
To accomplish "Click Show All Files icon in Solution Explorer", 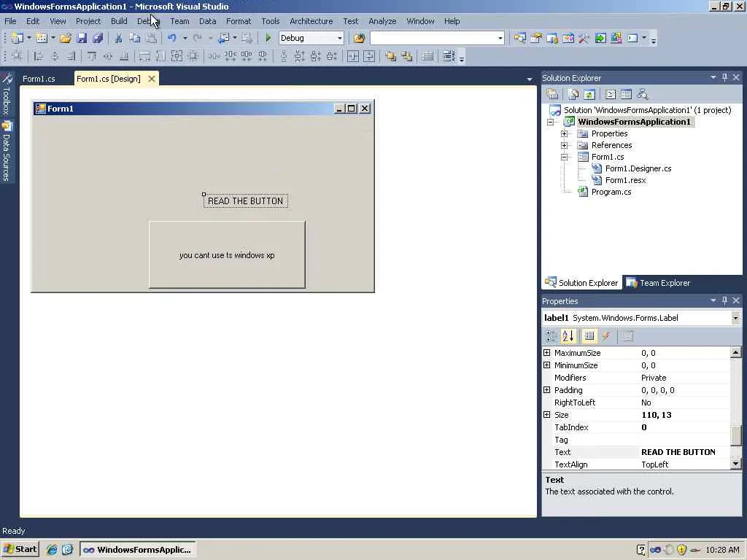I will pos(573,94).
